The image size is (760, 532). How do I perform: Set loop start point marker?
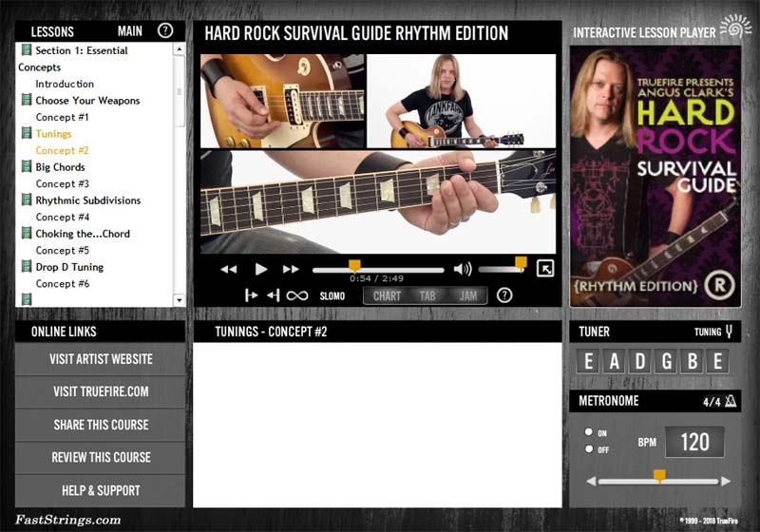(251, 295)
